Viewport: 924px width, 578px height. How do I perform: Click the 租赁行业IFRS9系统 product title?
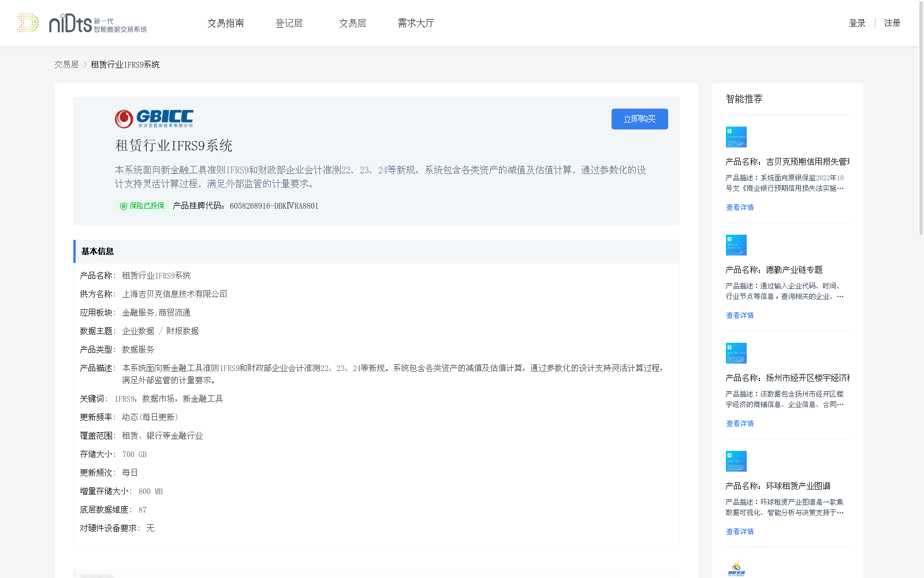[174, 146]
